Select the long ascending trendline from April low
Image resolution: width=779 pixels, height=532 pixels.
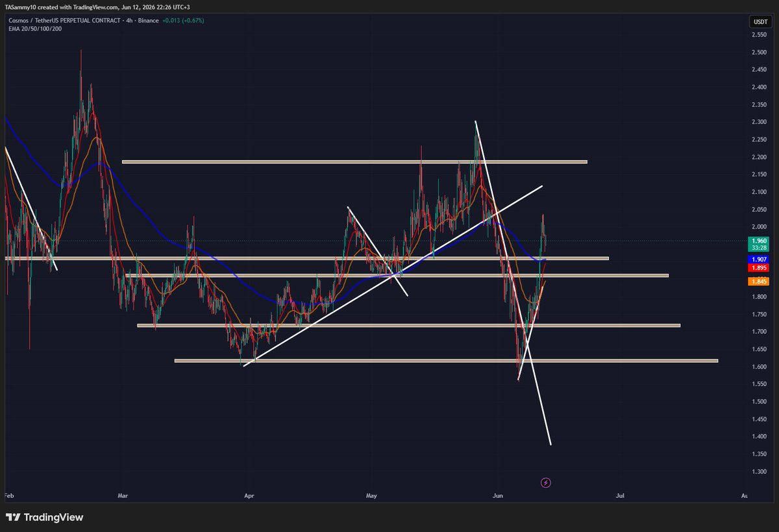(x=393, y=276)
